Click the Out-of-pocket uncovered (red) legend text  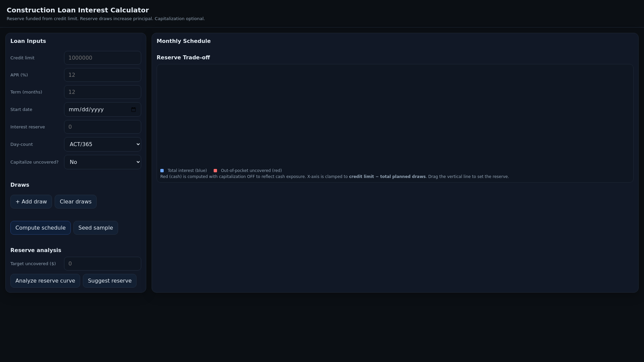click(x=251, y=171)
